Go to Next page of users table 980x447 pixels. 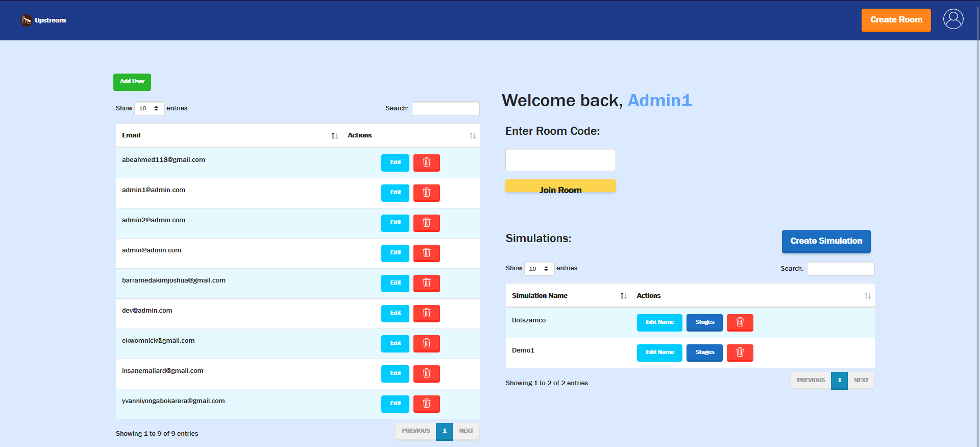coord(466,431)
